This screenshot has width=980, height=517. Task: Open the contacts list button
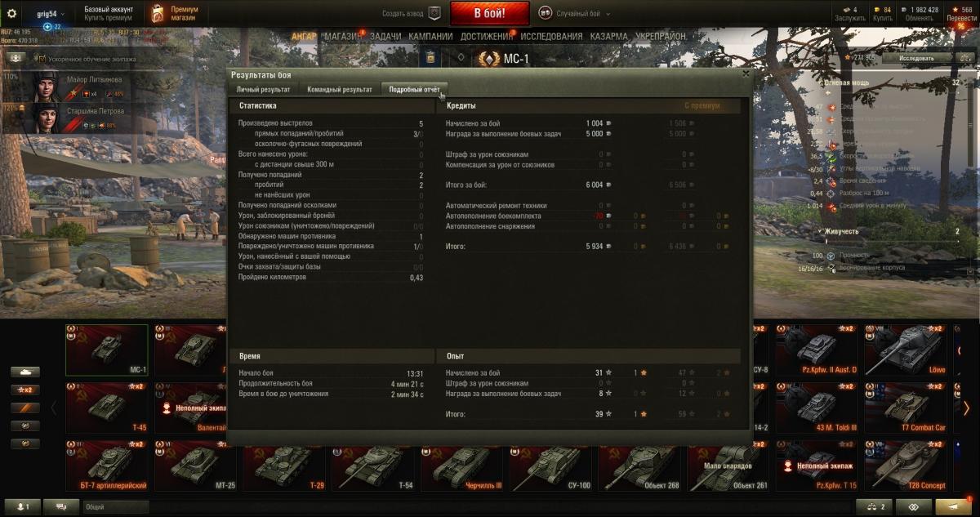pos(22,507)
